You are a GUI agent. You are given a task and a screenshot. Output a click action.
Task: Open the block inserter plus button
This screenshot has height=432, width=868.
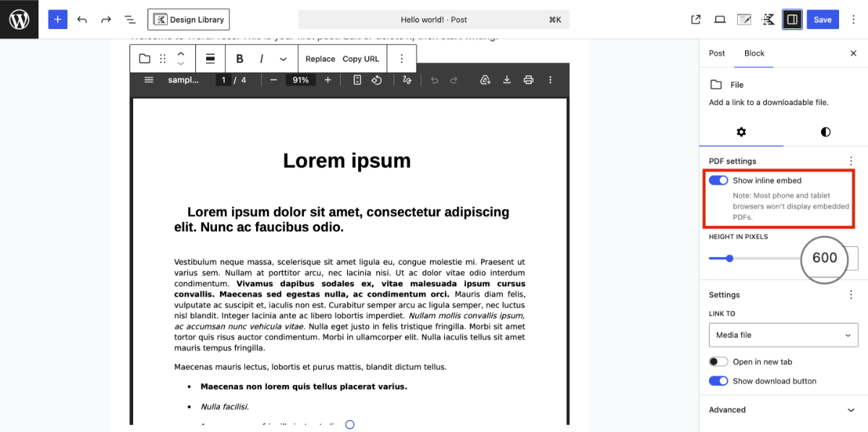click(x=58, y=20)
